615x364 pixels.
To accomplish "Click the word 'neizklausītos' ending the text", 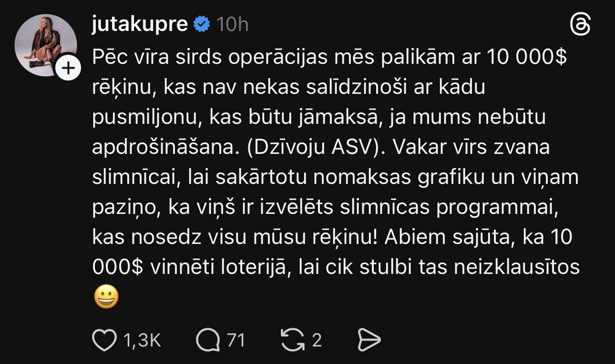I will point(517,267).
